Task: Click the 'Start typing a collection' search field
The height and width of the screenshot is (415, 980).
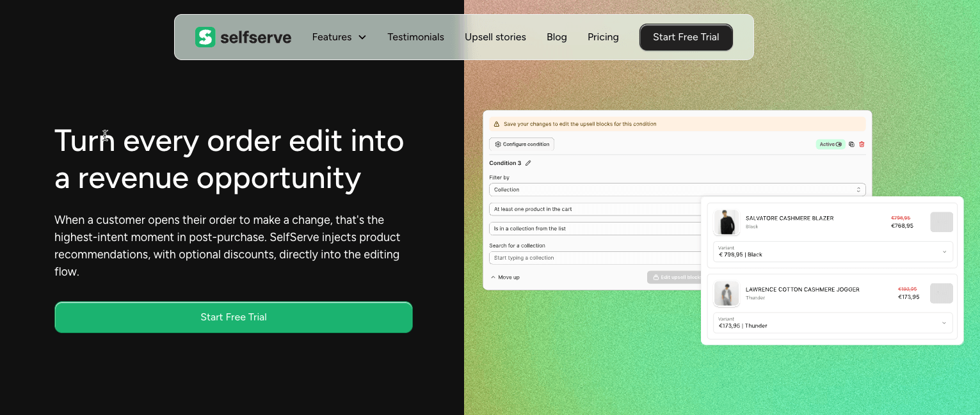Action: coord(595,258)
